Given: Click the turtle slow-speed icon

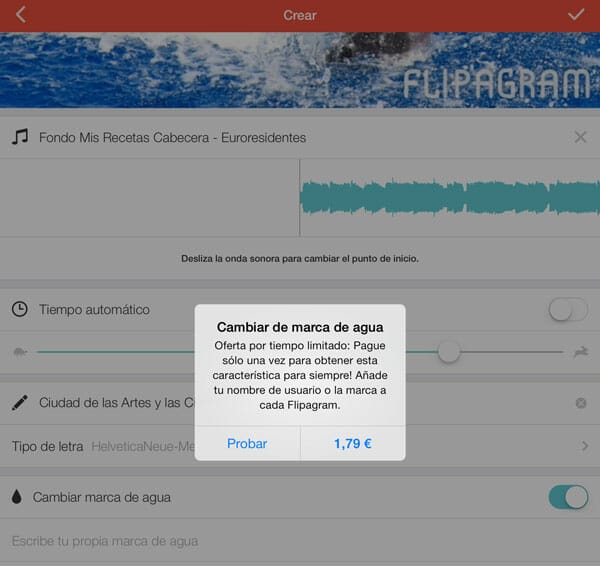Looking at the screenshot, I should coord(19,352).
